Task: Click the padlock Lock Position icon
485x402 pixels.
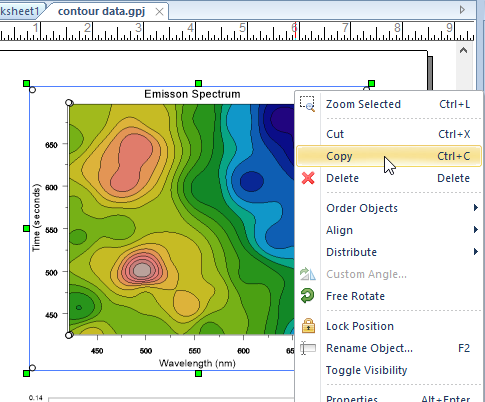Action: [x=308, y=326]
